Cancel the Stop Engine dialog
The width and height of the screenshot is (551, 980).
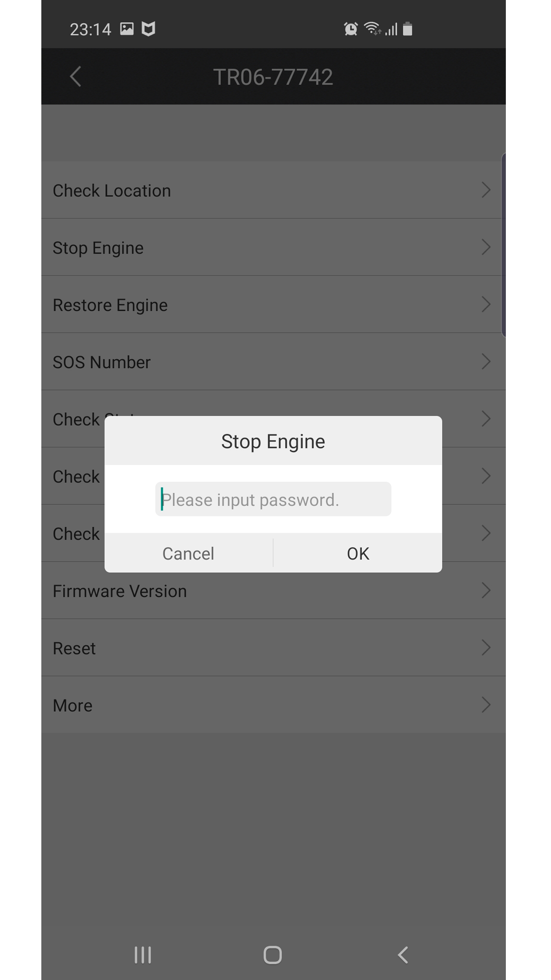tap(188, 553)
